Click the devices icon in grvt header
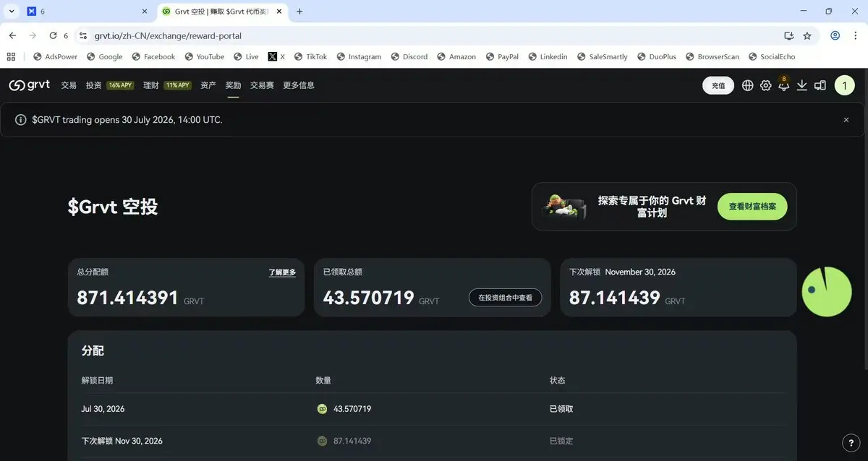 tap(820, 85)
